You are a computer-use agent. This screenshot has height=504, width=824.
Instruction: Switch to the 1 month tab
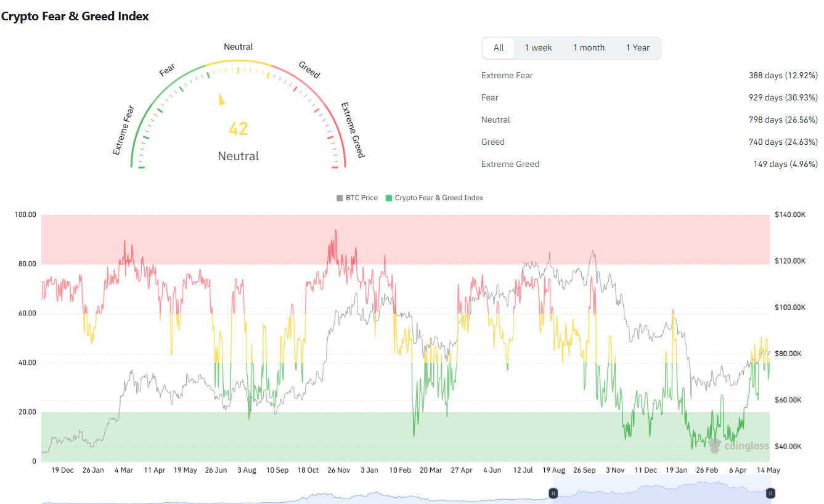(x=589, y=47)
